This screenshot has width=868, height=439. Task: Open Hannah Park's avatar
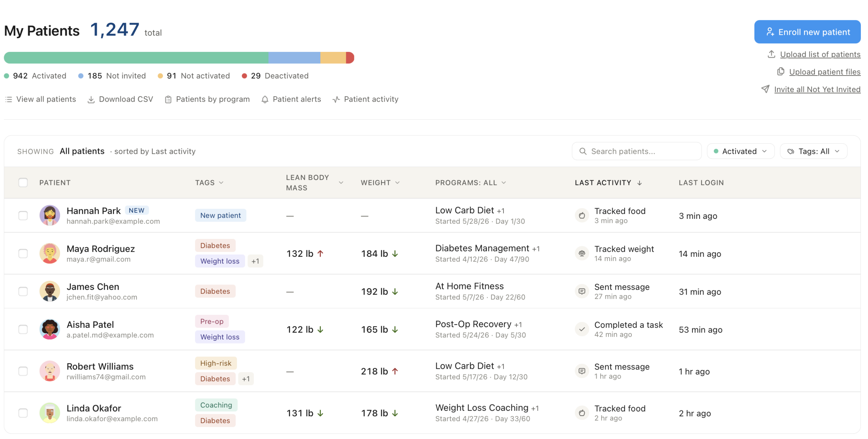pos(50,215)
